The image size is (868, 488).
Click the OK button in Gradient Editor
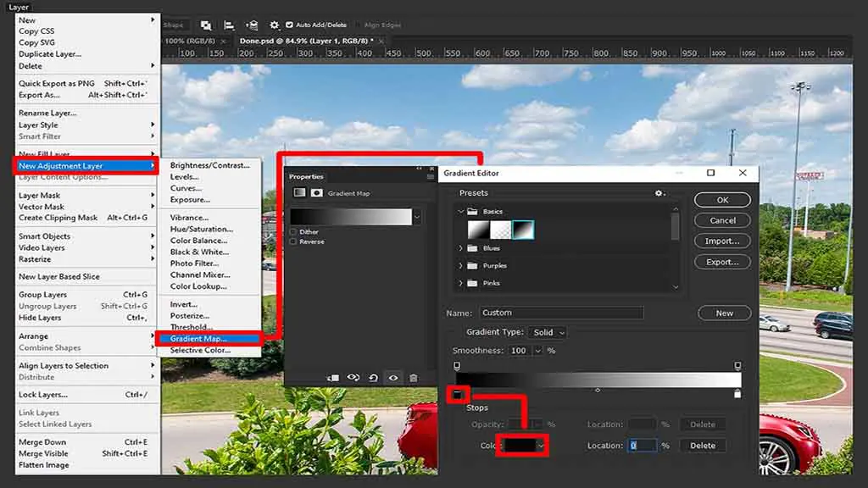(722, 200)
